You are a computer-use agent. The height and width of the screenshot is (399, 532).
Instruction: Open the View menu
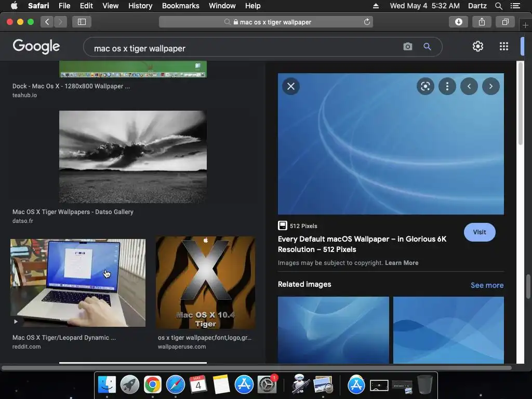pos(110,6)
